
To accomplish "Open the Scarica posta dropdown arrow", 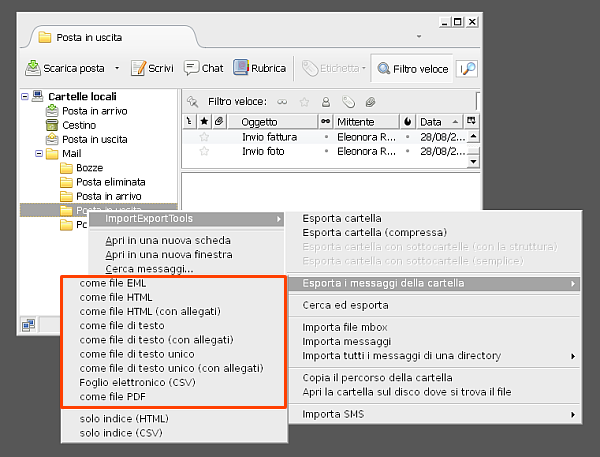I will coord(117,69).
